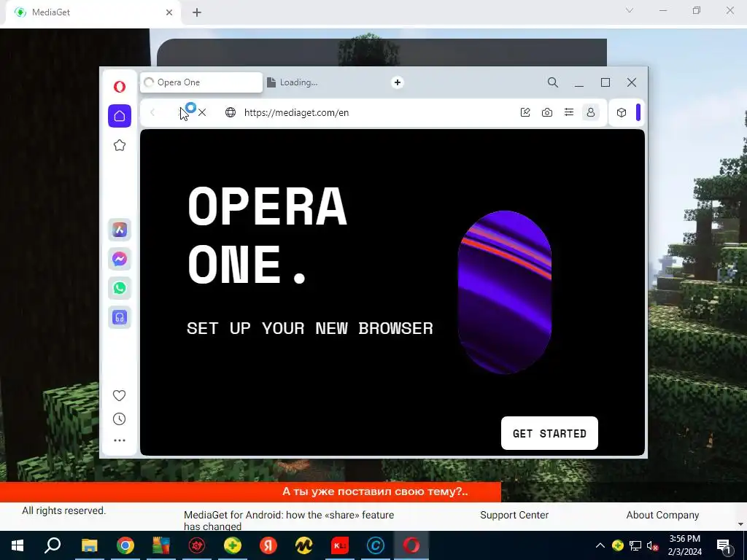Click the pinboard edit icon in address bar

[x=525, y=112]
